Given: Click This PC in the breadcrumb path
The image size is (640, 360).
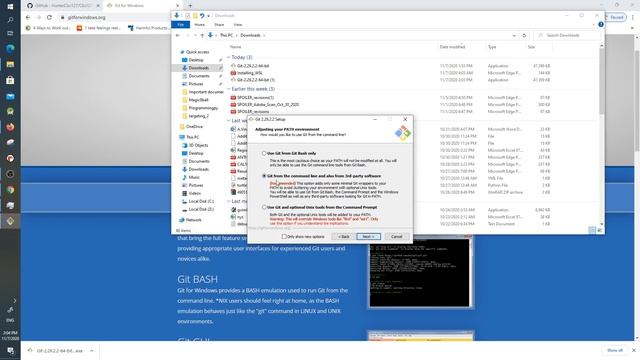Looking at the screenshot, I should click(227, 36).
